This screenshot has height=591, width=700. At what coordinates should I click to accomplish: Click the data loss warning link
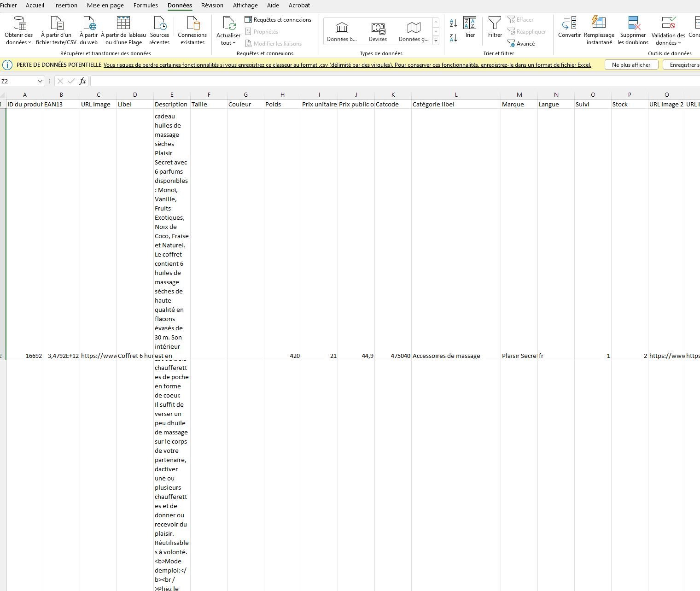click(347, 65)
